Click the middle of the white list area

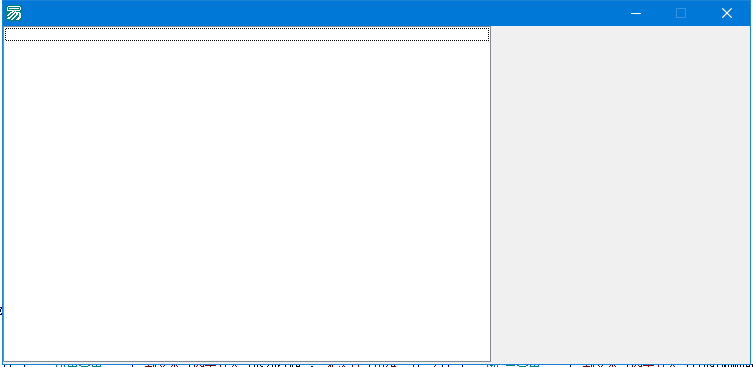pos(247,194)
